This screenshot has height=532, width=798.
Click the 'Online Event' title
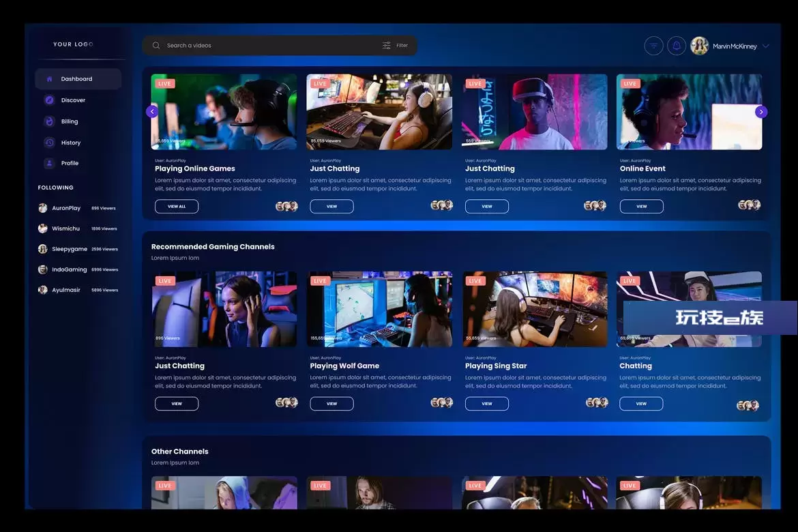(642, 168)
